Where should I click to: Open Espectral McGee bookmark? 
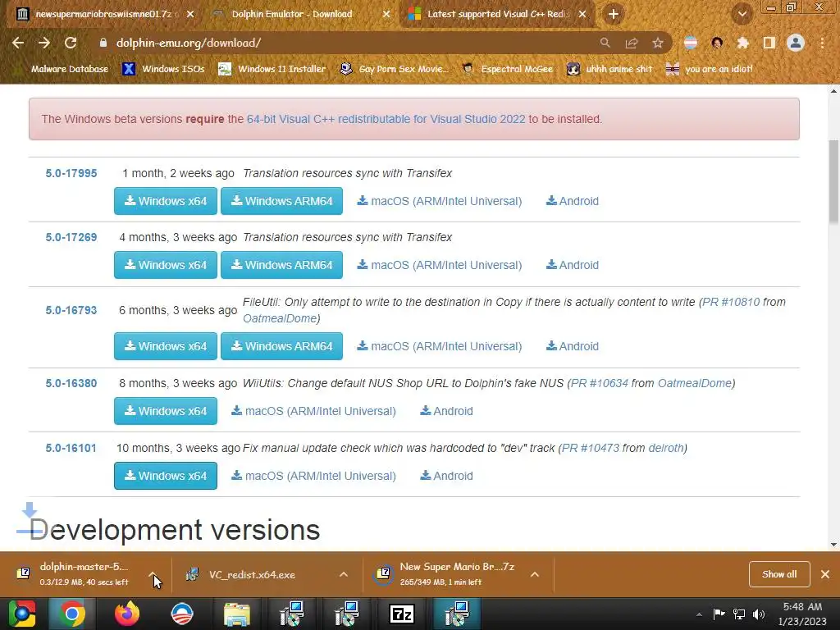tap(507, 69)
